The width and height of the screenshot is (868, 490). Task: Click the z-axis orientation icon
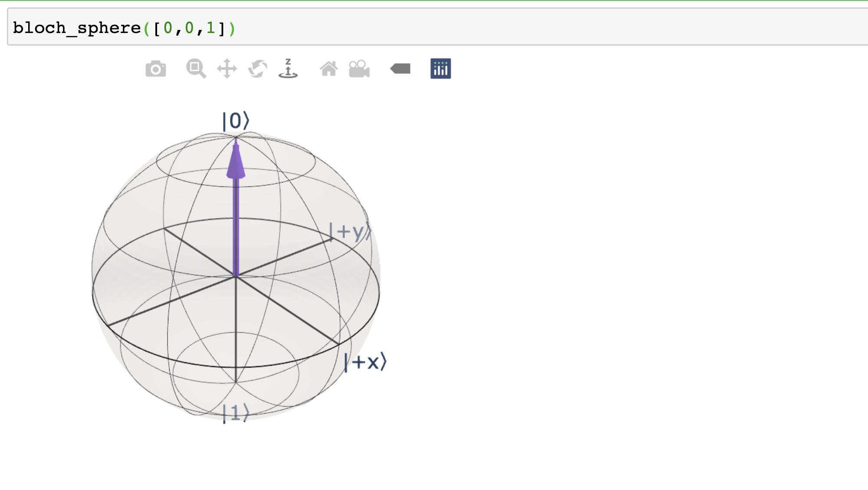(x=288, y=68)
